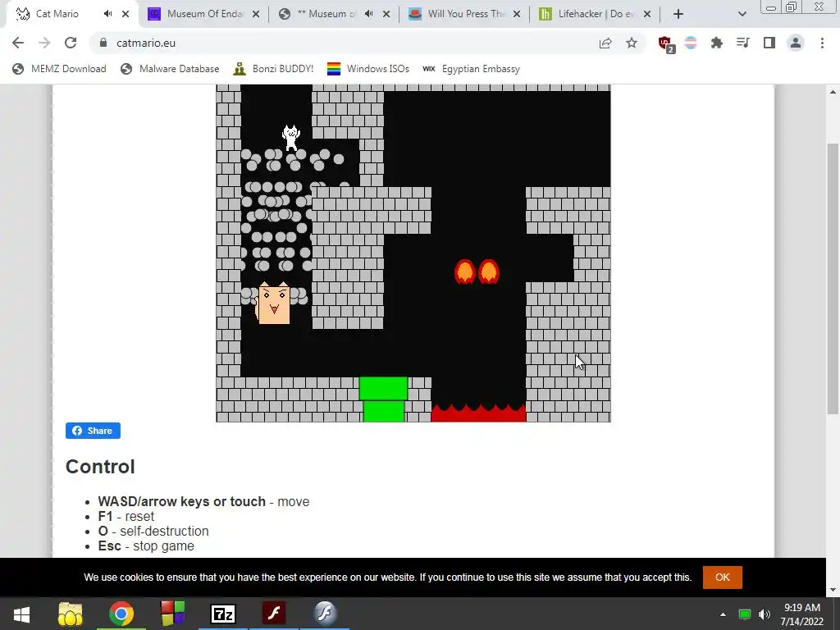Open the Extensions puzzle piece menu
This screenshot has height=630, width=840.
click(x=716, y=43)
